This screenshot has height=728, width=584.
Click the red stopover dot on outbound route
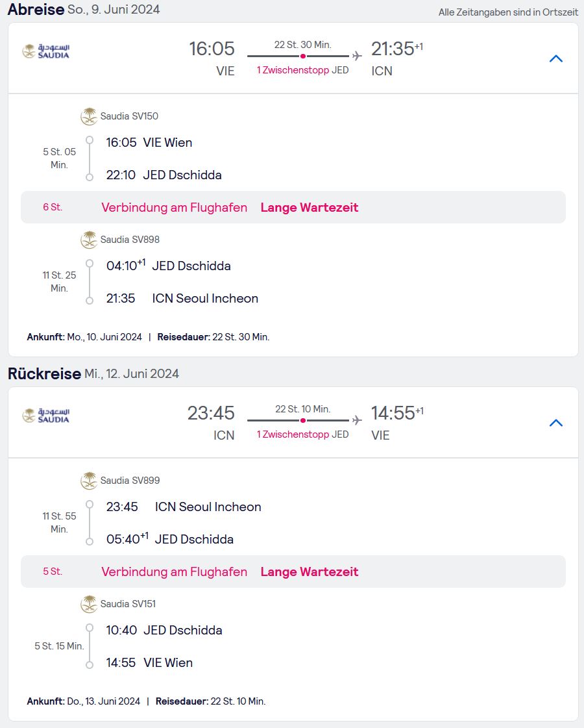tap(303, 56)
